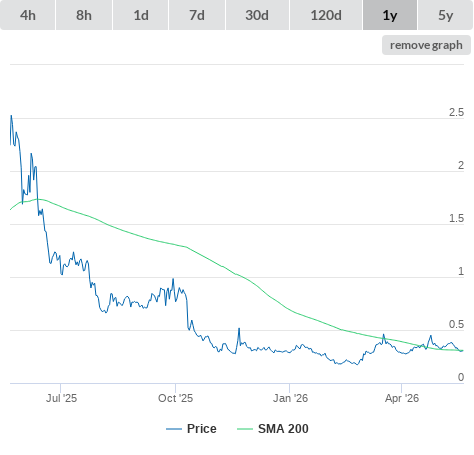Show the 7d price history
Viewport: 474px width, 455px height.
point(197,15)
